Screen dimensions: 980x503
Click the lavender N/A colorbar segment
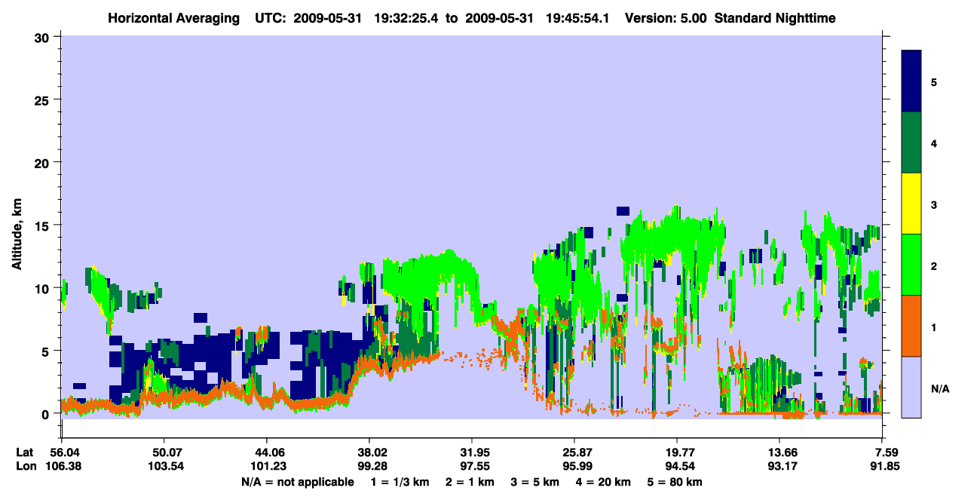[911, 386]
